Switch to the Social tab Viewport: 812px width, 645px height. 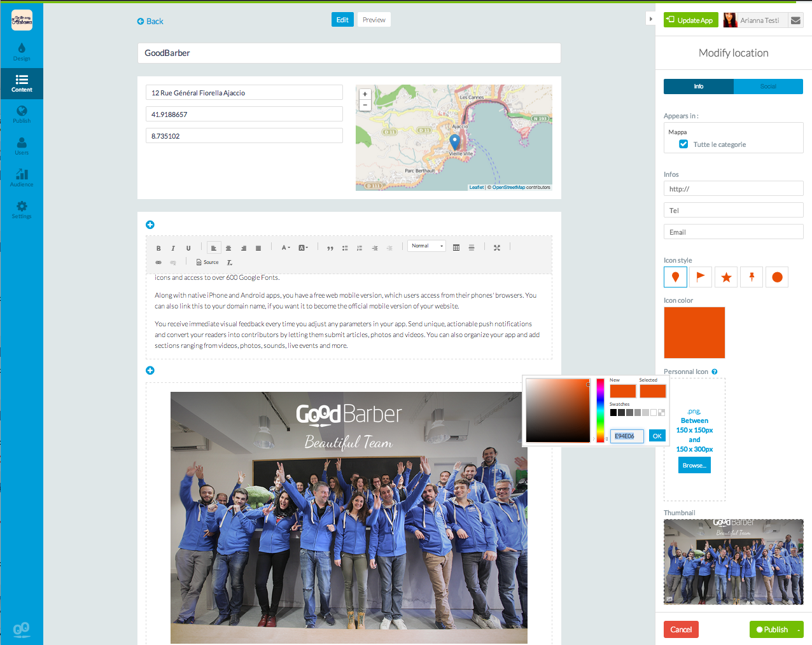768,87
